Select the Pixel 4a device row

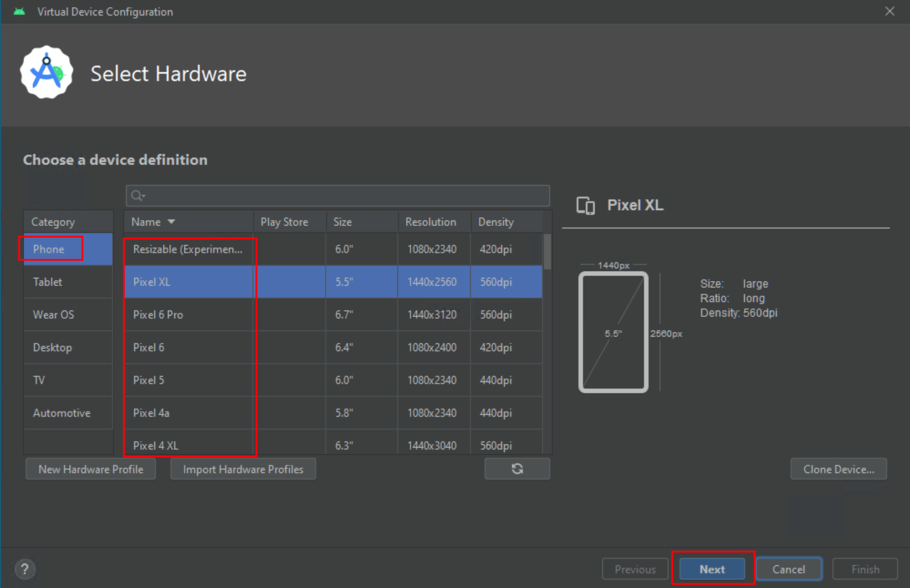click(x=333, y=413)
